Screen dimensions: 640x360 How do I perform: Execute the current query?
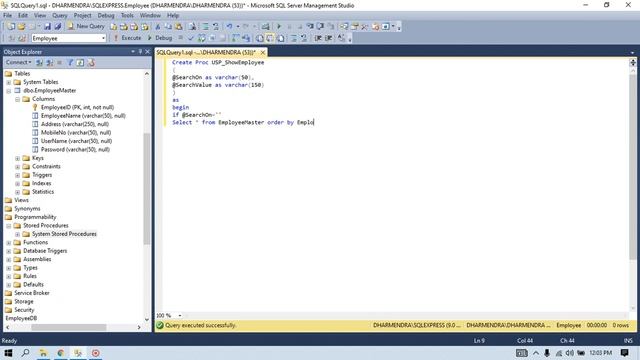coord(127,38)
